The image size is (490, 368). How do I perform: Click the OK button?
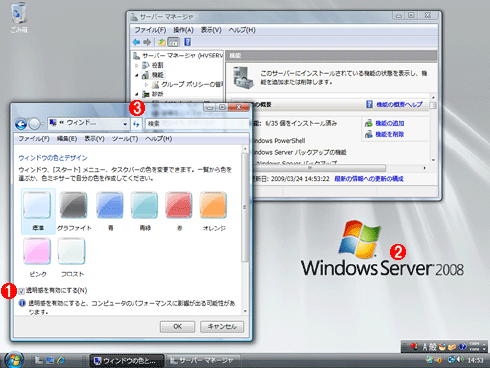(x=177, y=327)
